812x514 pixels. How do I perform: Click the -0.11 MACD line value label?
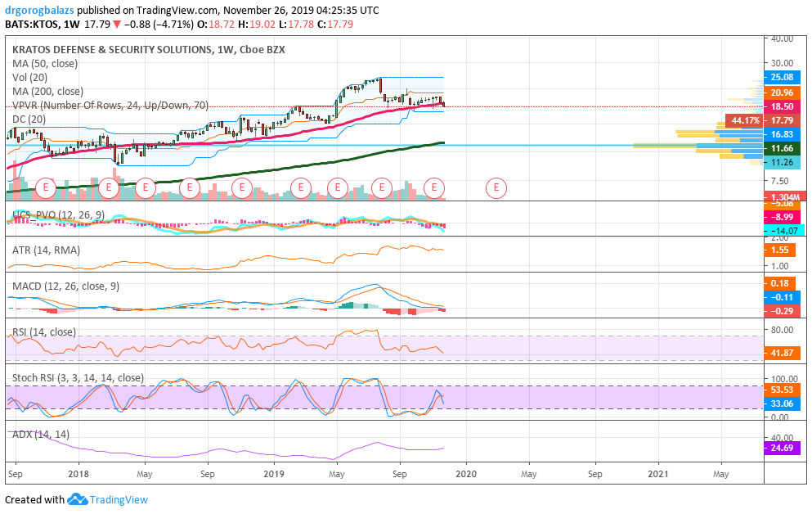(782, 297)
